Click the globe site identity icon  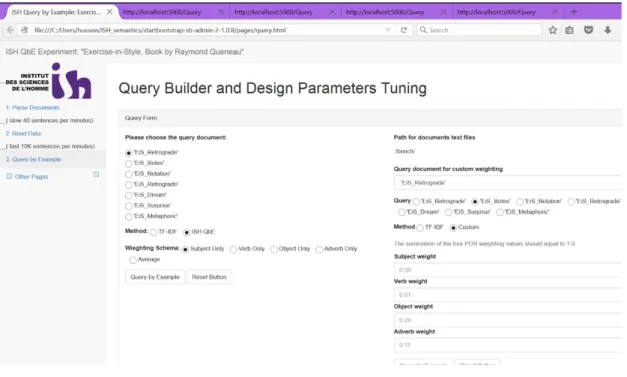click(24, 30)
